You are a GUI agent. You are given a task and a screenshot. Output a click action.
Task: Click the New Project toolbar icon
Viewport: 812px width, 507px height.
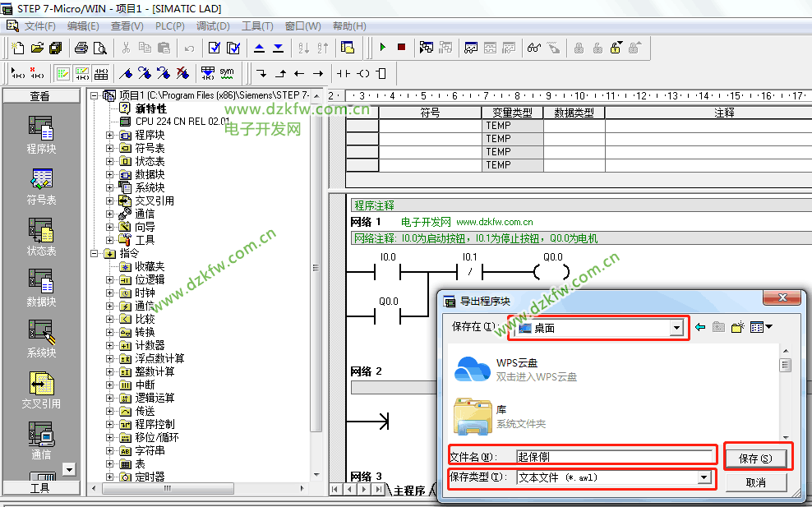click(17, 48)
